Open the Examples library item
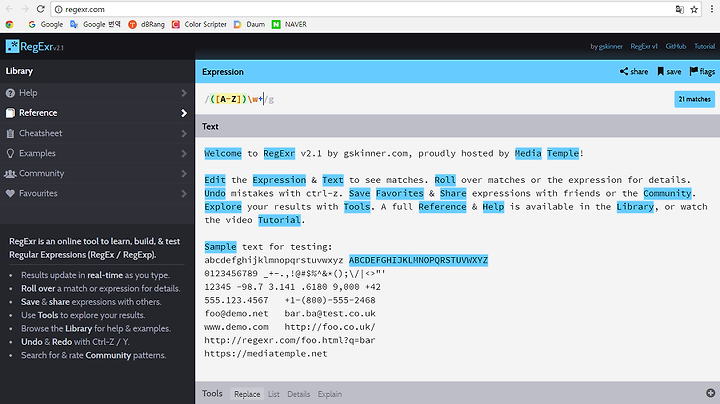 [97, 153]
